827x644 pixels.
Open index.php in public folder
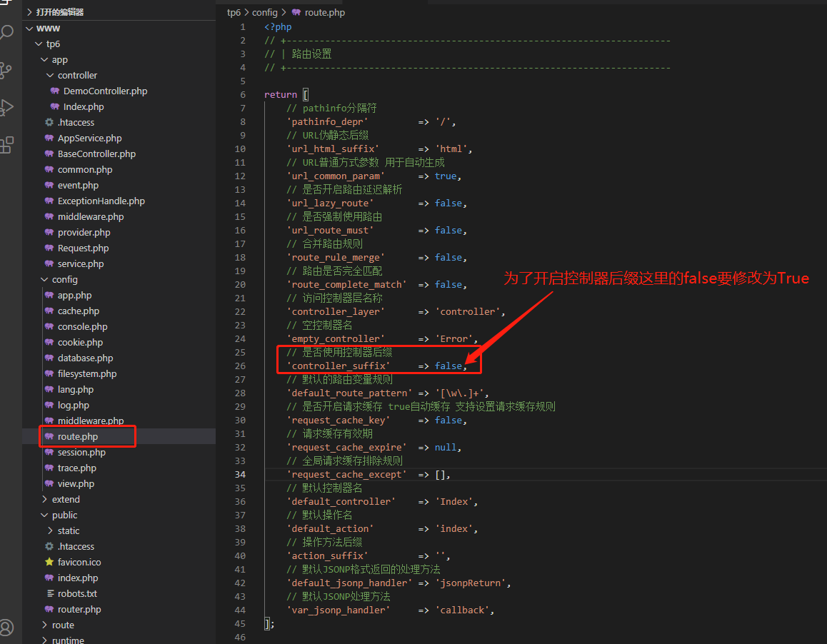(x=78, y=578)
